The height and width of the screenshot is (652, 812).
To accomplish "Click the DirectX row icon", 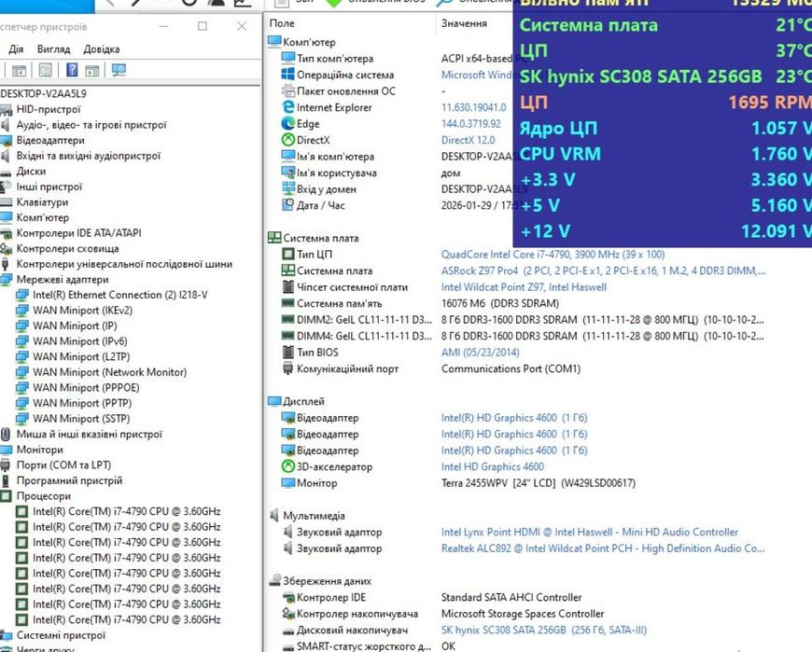I will coord(287,140).
